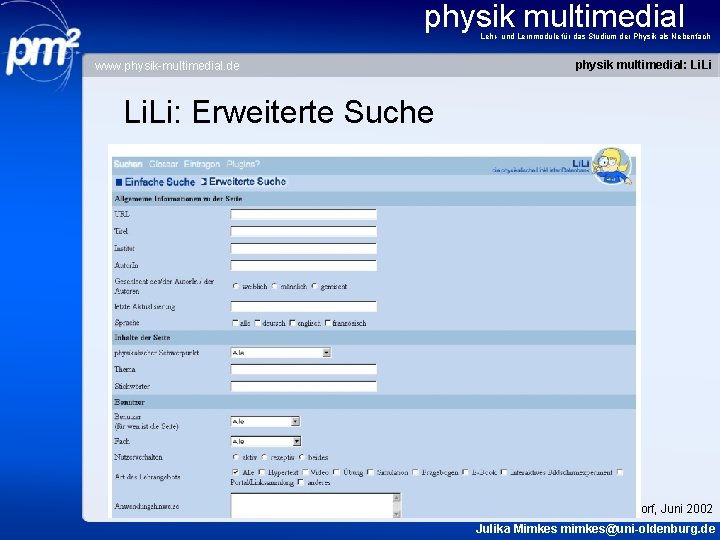
Task: Switch to Einfache Suche
Action: (156, 182)
